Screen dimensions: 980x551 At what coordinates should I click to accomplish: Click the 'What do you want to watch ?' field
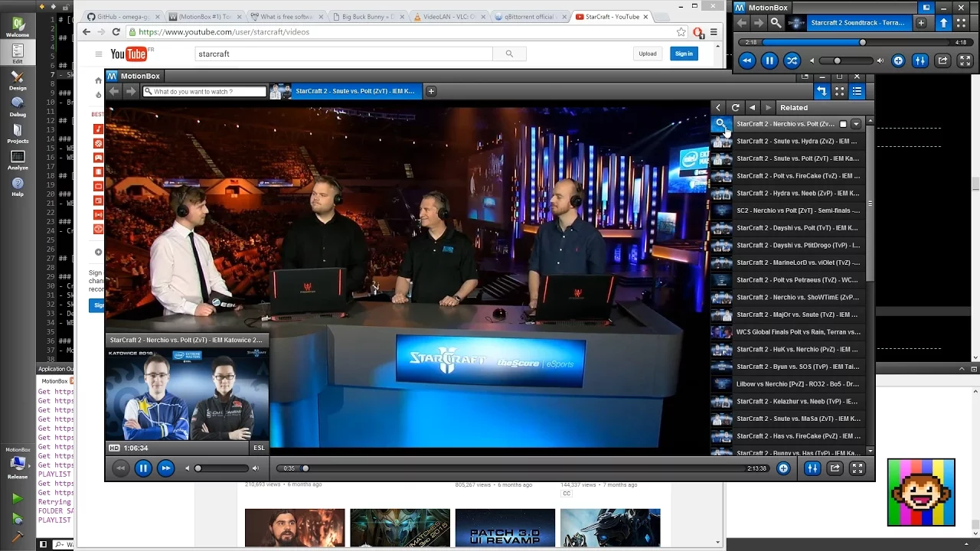click(x=204, y=91)
